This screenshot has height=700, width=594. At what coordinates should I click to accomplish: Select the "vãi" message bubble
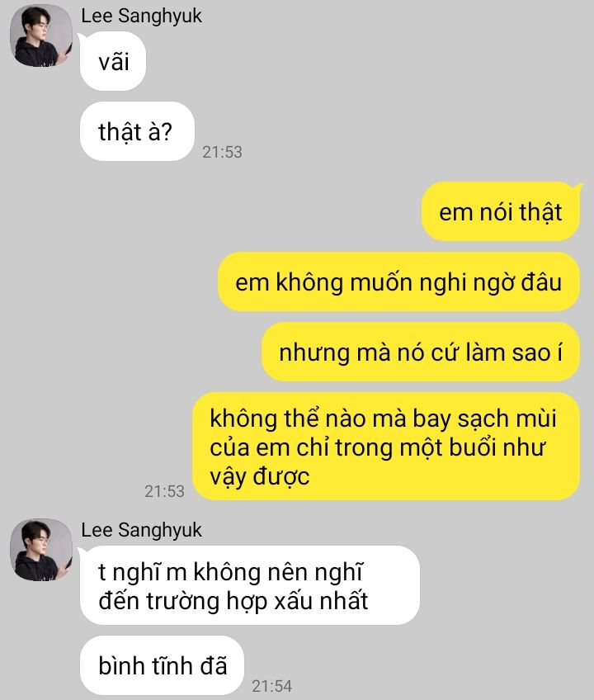[113, 62]
